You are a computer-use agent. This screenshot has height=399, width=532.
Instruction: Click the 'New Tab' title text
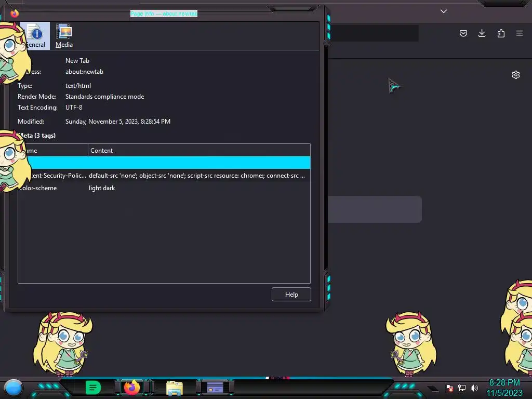point(77,61)
